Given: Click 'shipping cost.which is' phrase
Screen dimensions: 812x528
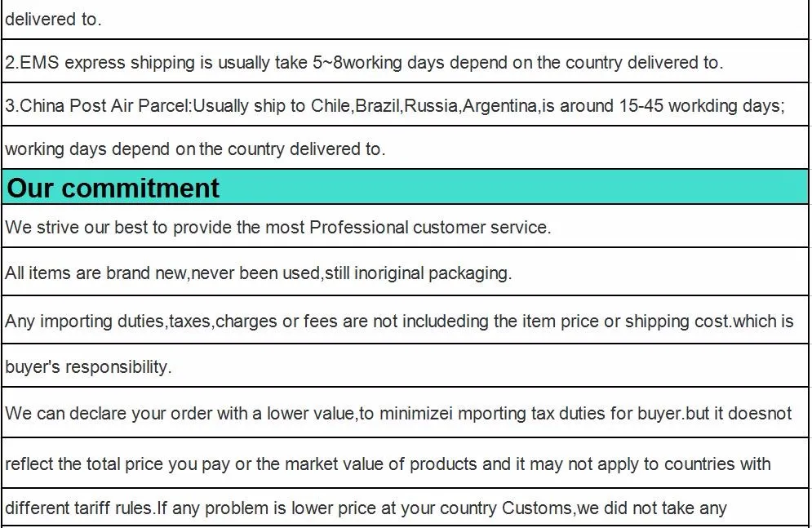Looking at the screenshot, I should coord(709,321).
